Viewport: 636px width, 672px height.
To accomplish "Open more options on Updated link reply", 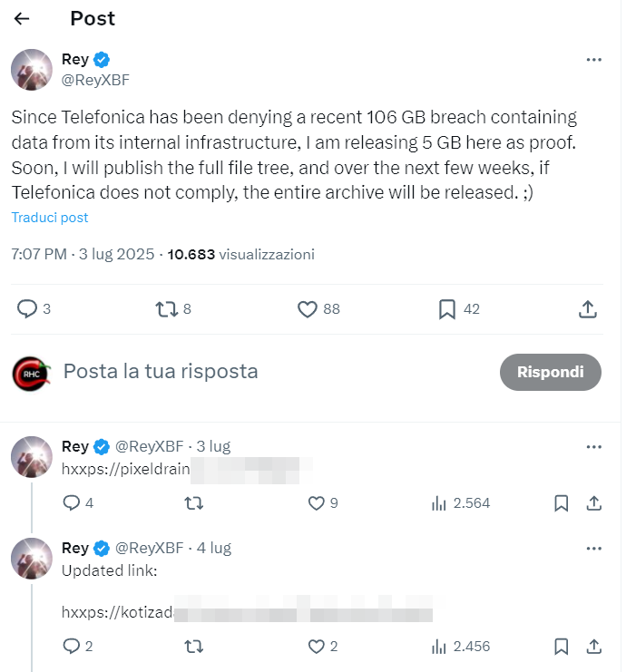I will 593,548.
